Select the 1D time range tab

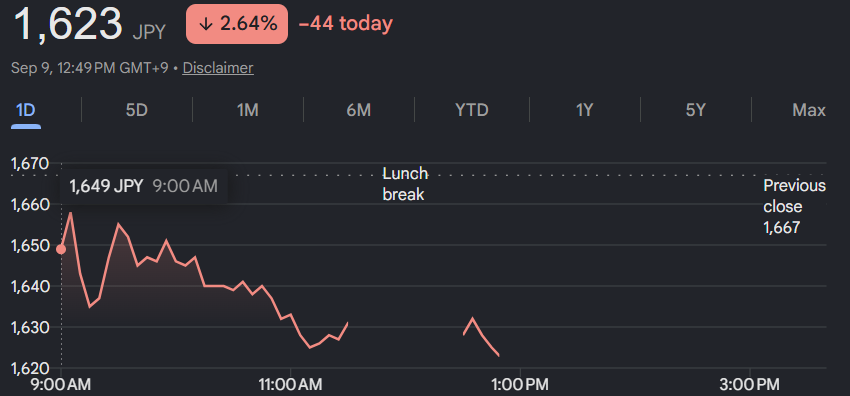pyautogui.click(x=25, y=111)
